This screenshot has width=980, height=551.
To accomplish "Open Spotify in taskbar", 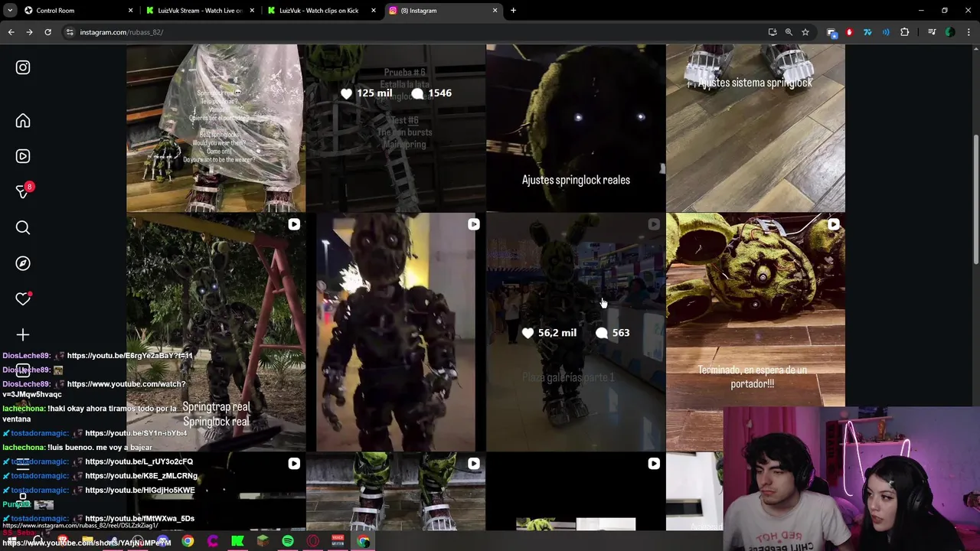I will 288,541.
